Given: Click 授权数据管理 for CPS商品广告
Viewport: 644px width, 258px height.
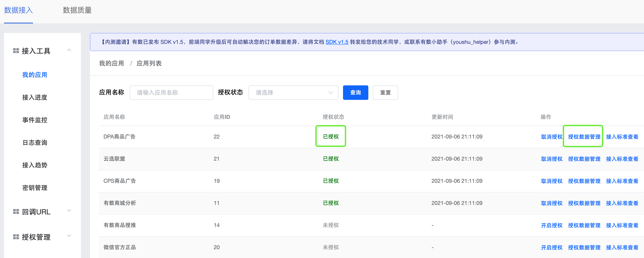Looking at the screenshot, I should tap(584, 181).
